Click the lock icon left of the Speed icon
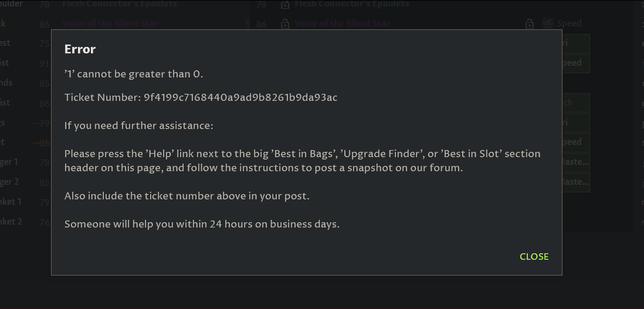644x309 pixels. 529,24
